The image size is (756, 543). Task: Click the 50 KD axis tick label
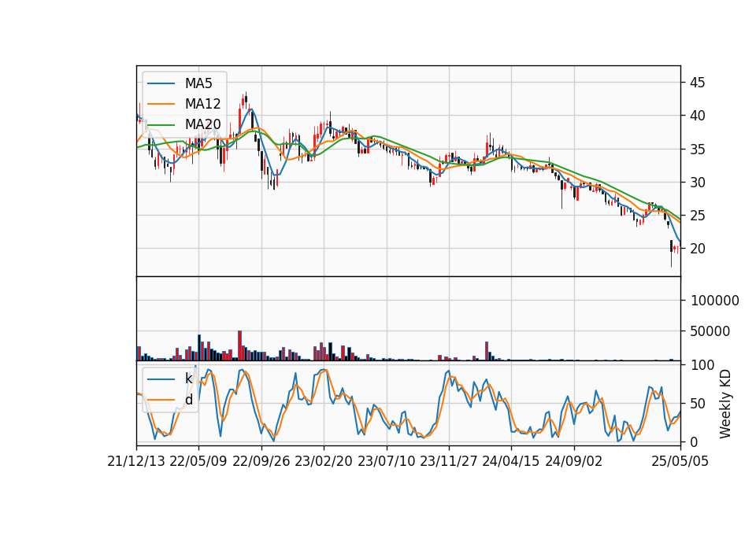[x=699, y=404]
